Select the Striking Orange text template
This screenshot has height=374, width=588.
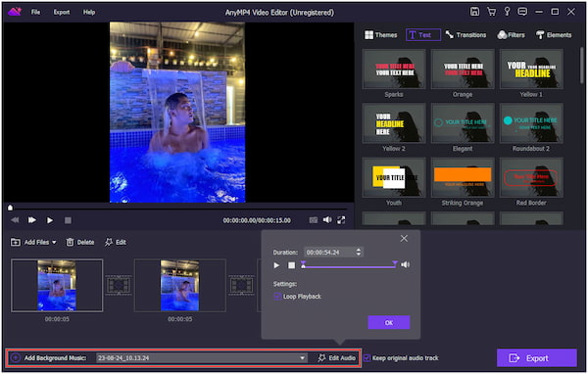click(x=463, y=177)
